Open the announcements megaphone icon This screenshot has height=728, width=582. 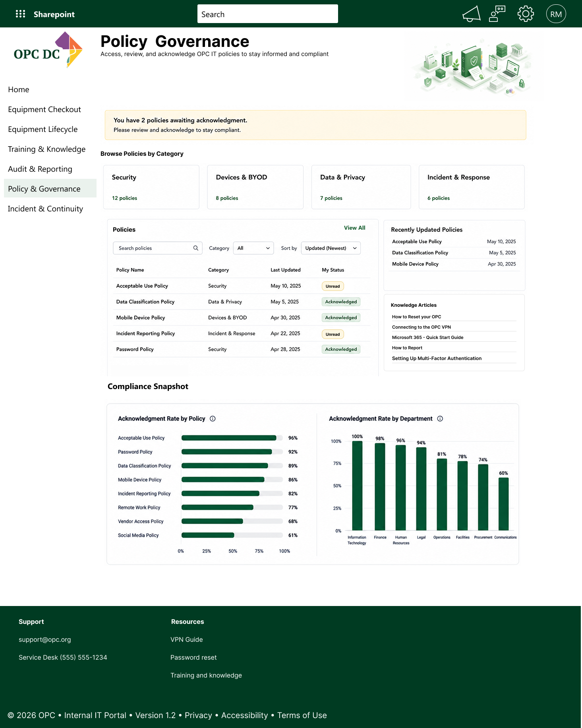pyautogui.click(x=472, y=14)
